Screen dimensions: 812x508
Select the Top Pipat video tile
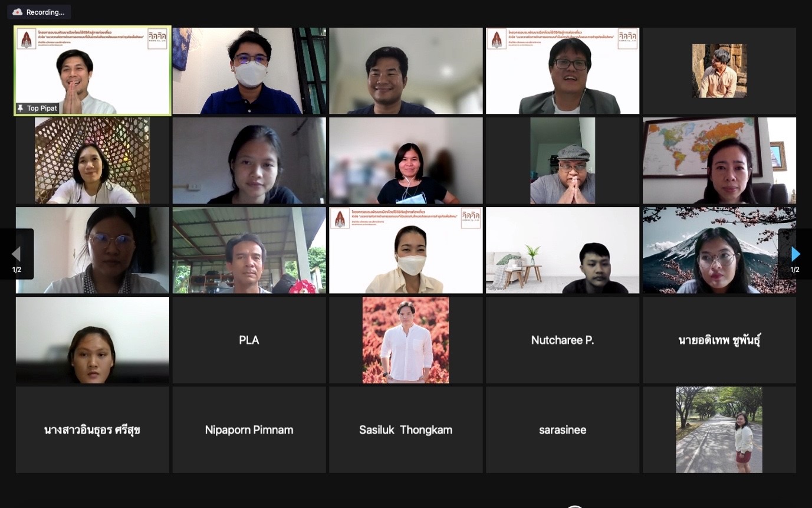[x=93, y=71]
